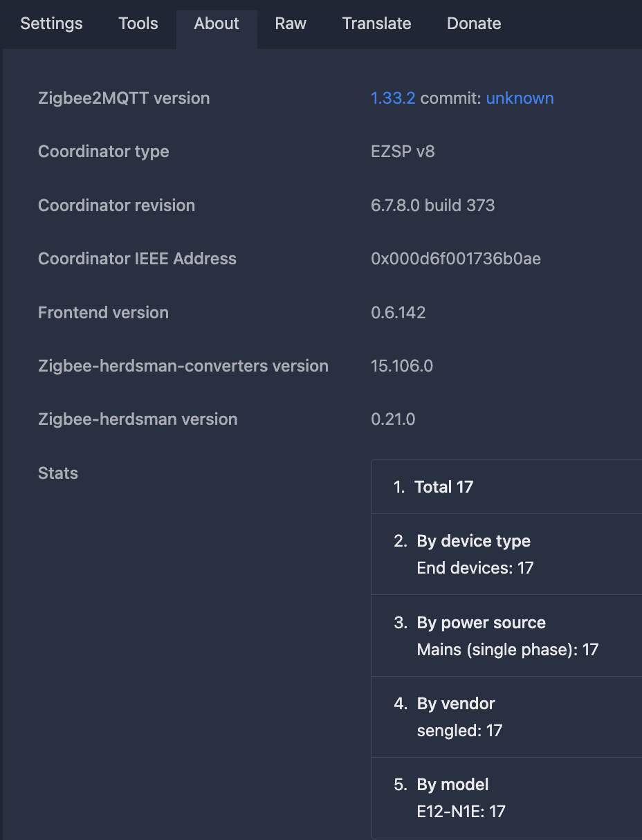Open the Translate tab
642x840 pixels.
[376, 24]
